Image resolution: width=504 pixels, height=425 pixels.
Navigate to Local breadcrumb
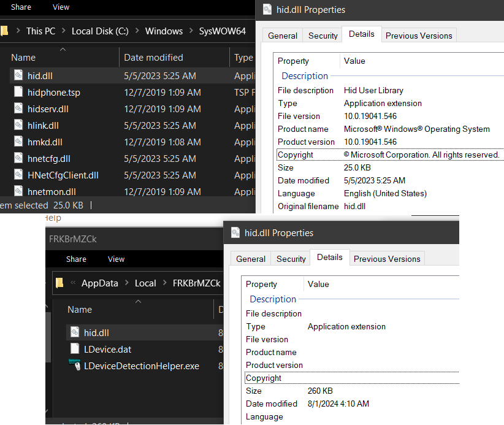click(x=145, y=283)
